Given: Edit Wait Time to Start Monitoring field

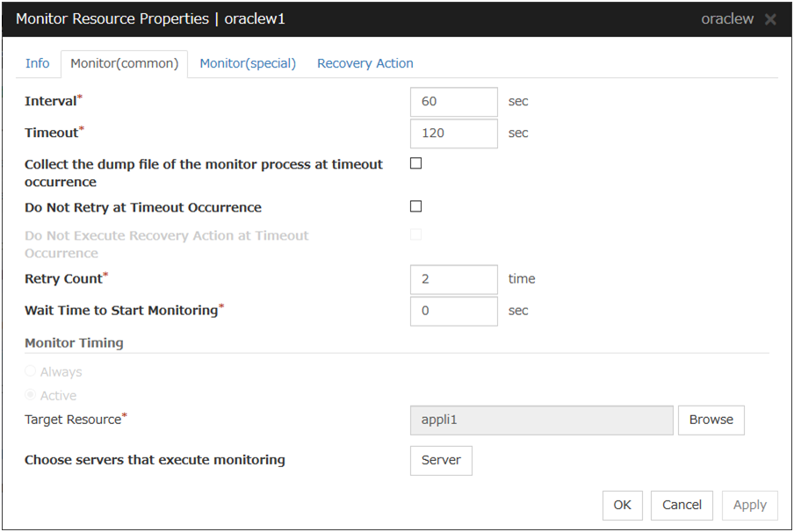Looking at the screenshot, I should pyautogui.click(x=453, y=311).
